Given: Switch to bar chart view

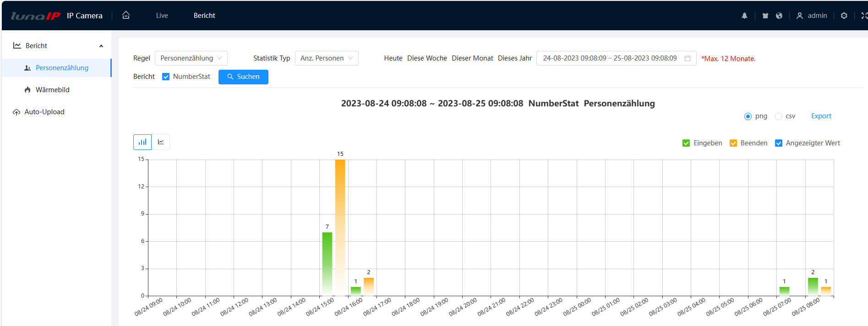Looking at the screenshot, I should pos(142,142).
